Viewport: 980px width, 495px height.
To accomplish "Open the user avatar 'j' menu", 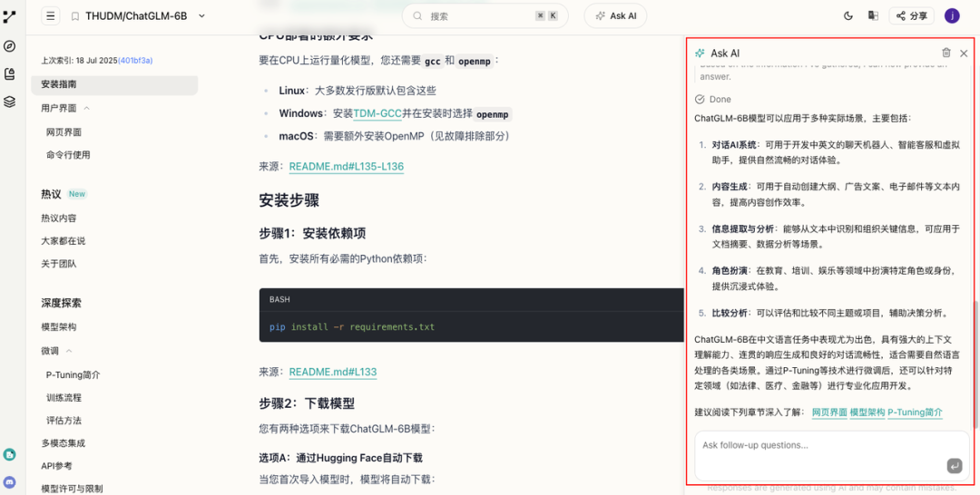I will pos(952,16).
